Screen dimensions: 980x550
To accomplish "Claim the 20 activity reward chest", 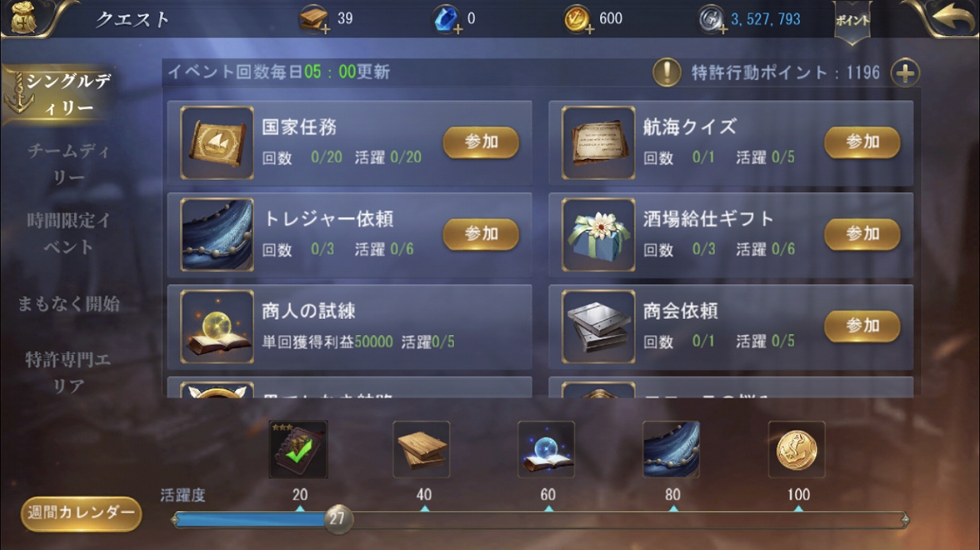I will click(299, 449).
